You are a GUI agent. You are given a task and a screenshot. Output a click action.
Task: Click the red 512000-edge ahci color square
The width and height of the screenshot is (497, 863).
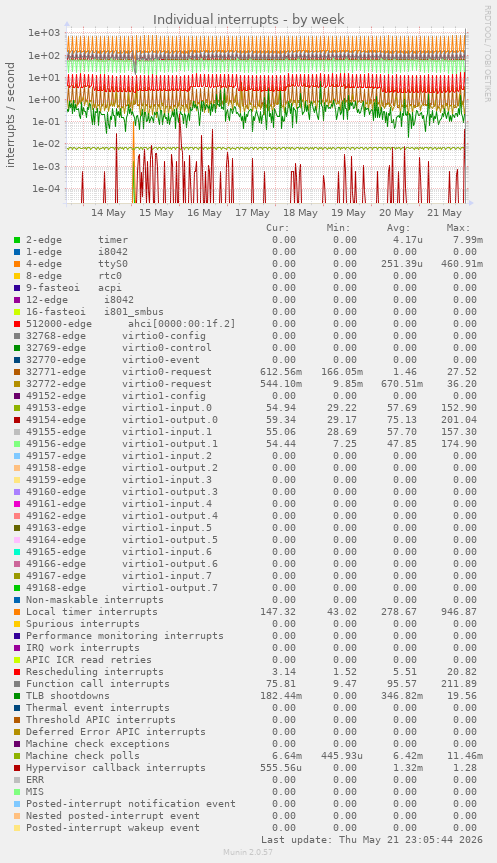[17, 324]
